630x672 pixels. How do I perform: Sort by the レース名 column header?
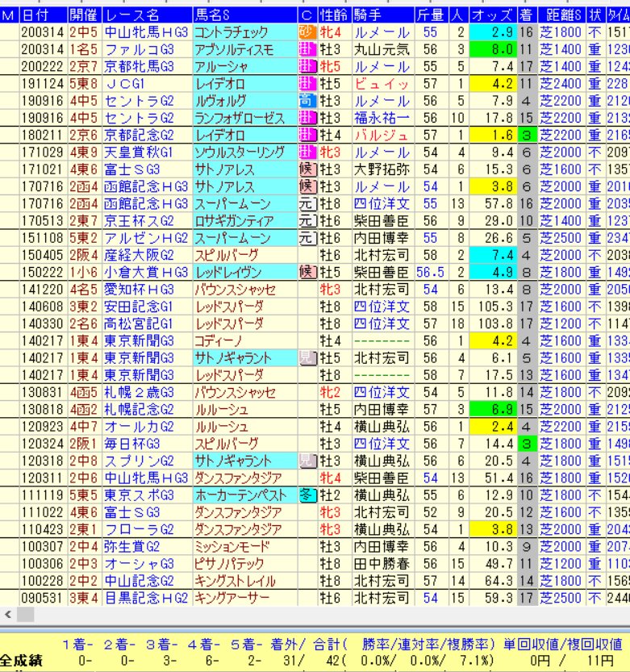click(148, 15)
